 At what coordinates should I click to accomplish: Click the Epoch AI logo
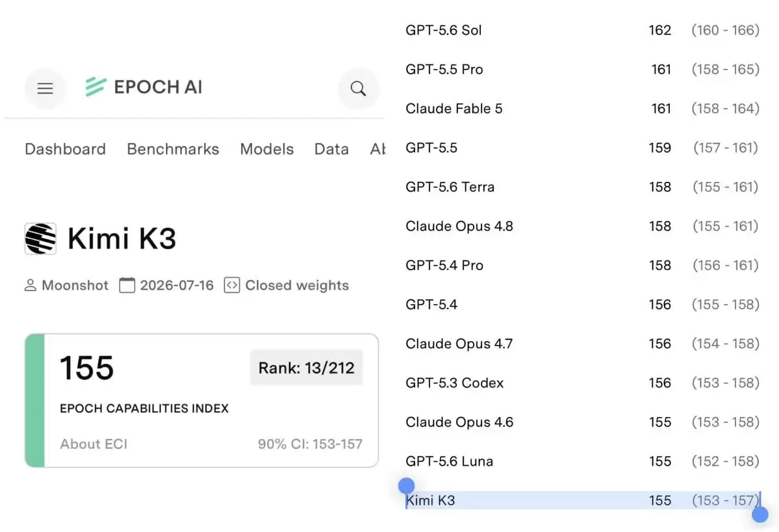pos(144,87)
